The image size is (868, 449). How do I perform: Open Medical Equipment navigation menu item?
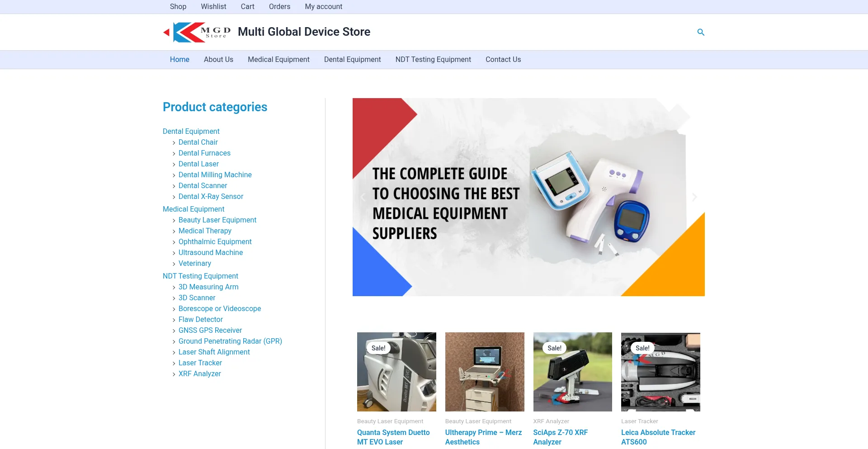pos(278,59)
